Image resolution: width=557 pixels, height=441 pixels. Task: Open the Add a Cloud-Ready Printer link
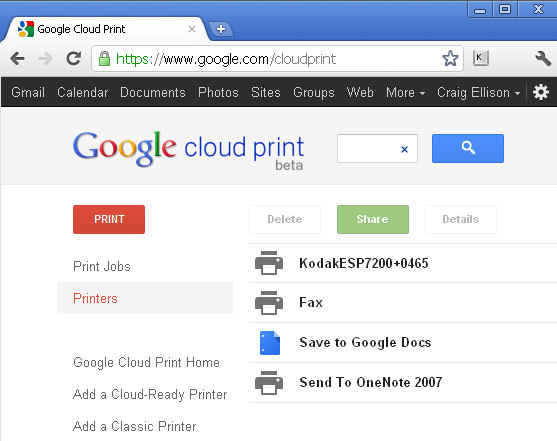pyautogui.click(x=150, y=394)
